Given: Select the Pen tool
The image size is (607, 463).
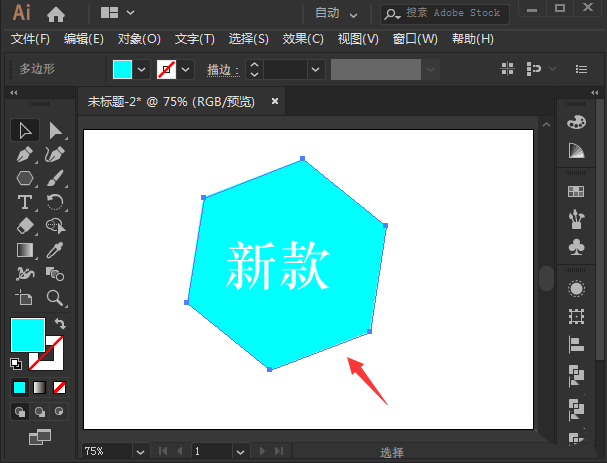Looking at the screenshot, I should click(25, 155).
